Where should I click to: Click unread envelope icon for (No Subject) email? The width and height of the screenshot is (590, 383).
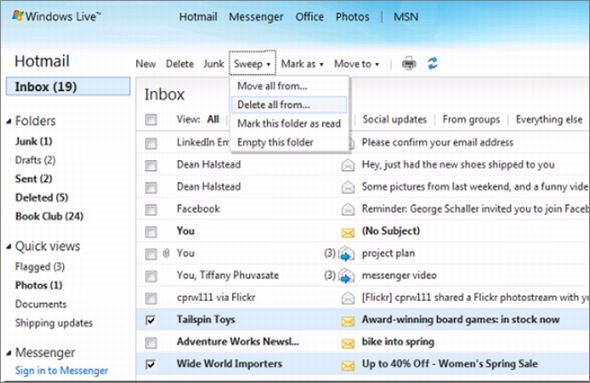(348, 233)
